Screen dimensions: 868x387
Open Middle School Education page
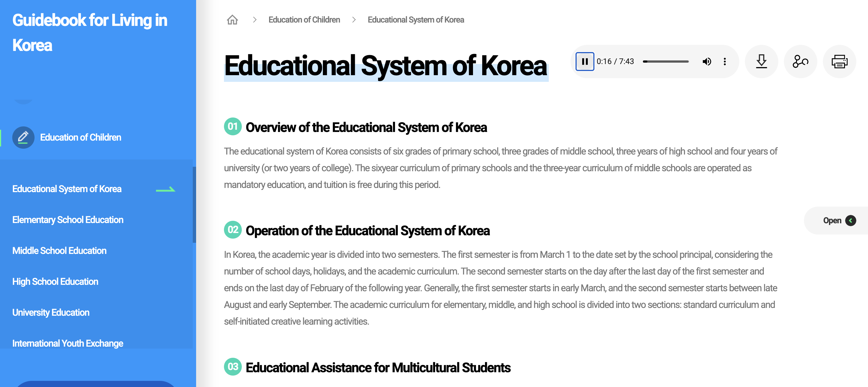tap(59, 251)
